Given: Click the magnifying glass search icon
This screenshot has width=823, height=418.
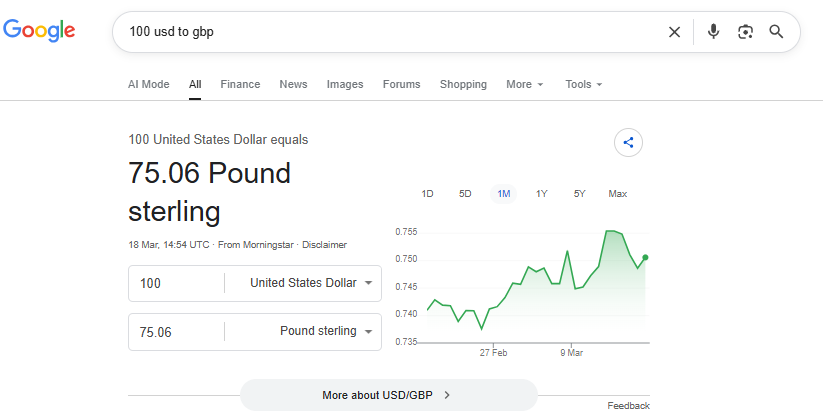Looking at the screenshot, I should tap(776, 32).
